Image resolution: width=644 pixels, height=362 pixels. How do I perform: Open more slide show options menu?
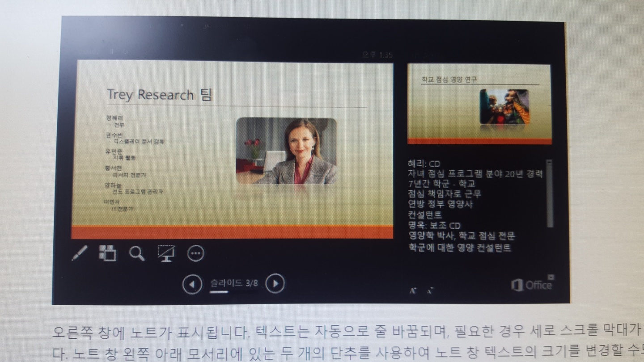195,253
